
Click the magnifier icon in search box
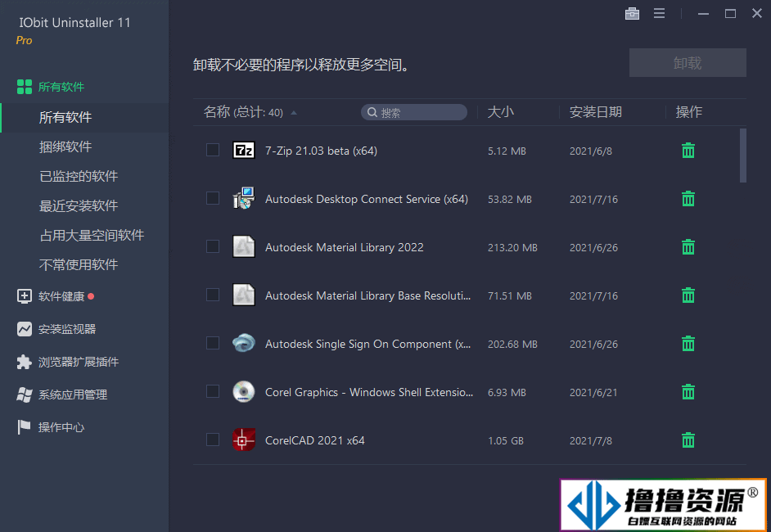pyautogui.click(x=372, y=112)
